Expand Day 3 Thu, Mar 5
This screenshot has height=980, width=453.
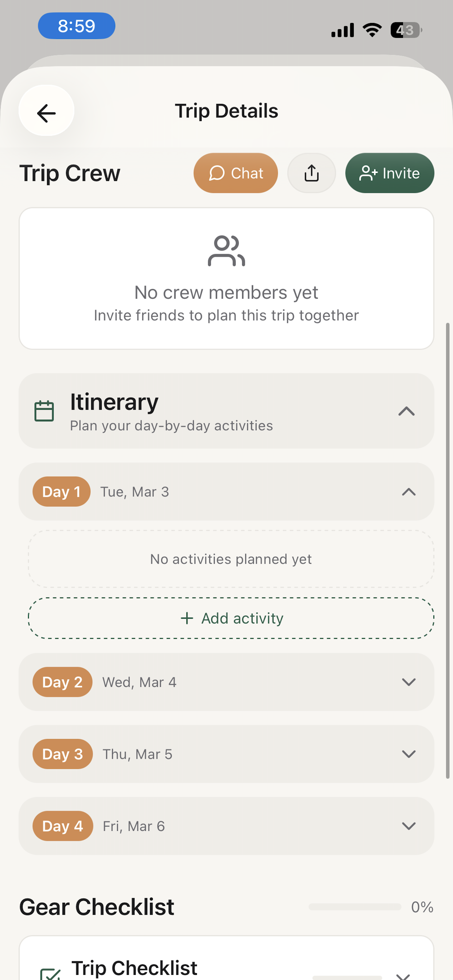tap(409, 754)
